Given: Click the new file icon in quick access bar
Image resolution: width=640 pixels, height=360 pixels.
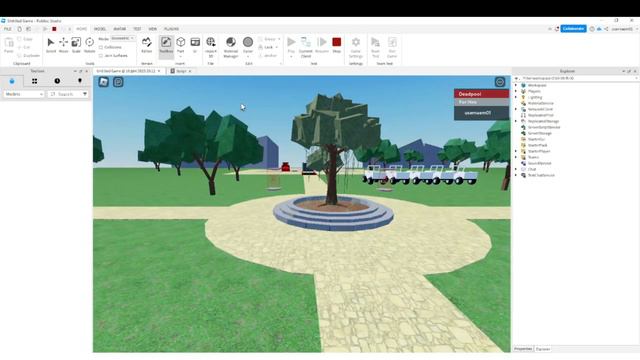Looking at the screenshot, I should coord(19,29).
